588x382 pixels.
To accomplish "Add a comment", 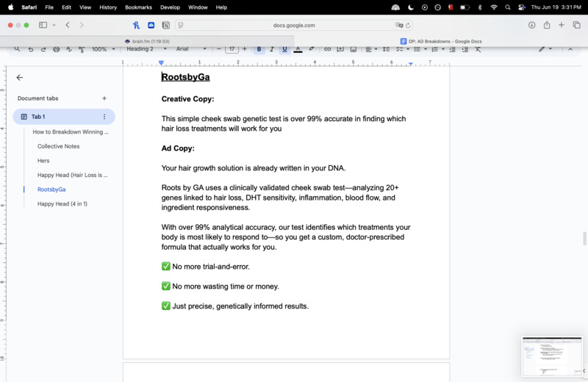I will tap(340, 49).
